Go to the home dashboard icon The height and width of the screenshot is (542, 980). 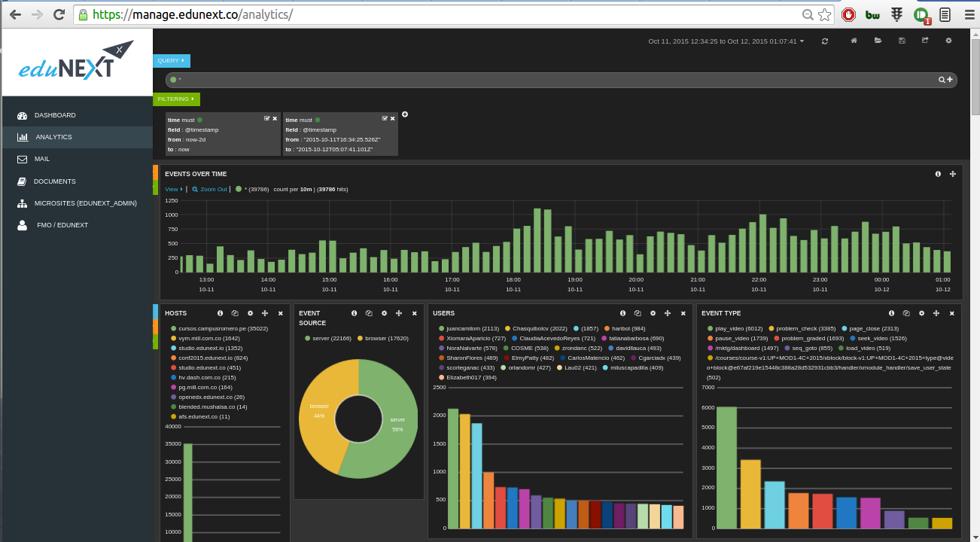pos(854,41)
